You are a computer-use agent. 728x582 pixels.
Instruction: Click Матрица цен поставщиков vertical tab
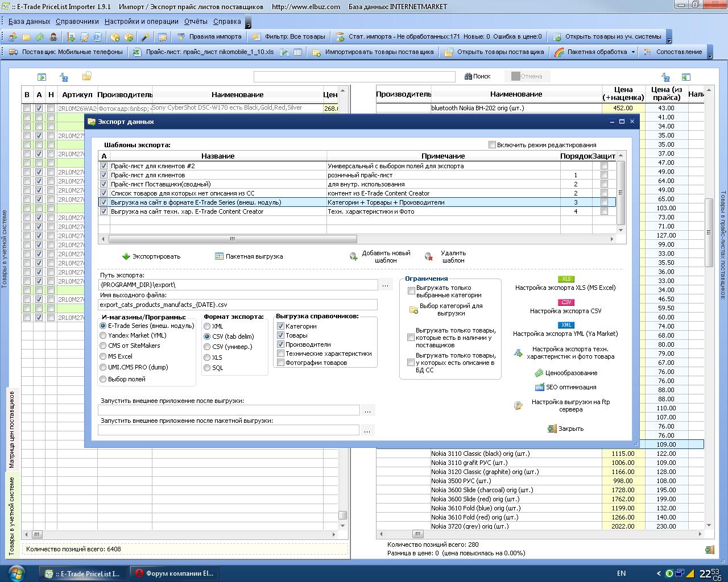point(12,429)
